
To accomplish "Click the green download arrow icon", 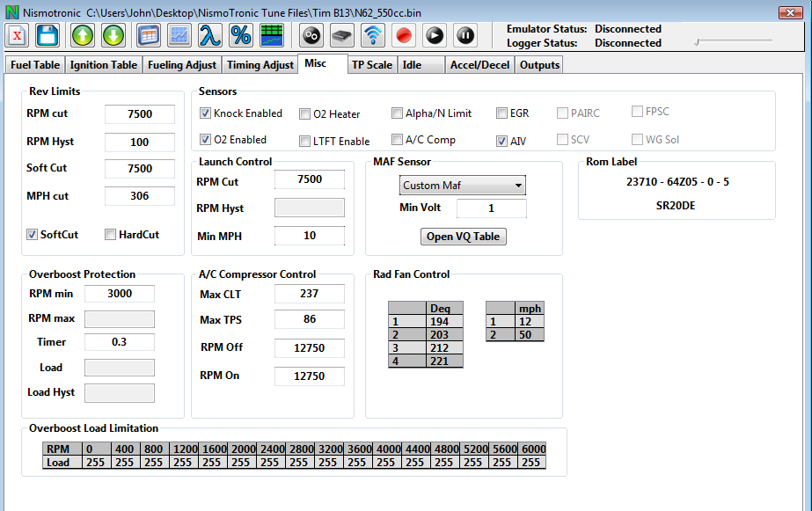I will pyautogui.click(x=113, y=35).
